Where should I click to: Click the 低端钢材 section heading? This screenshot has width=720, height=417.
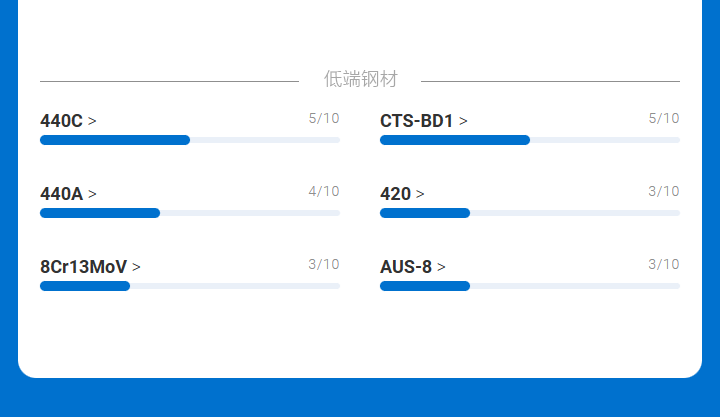[360, 80]
